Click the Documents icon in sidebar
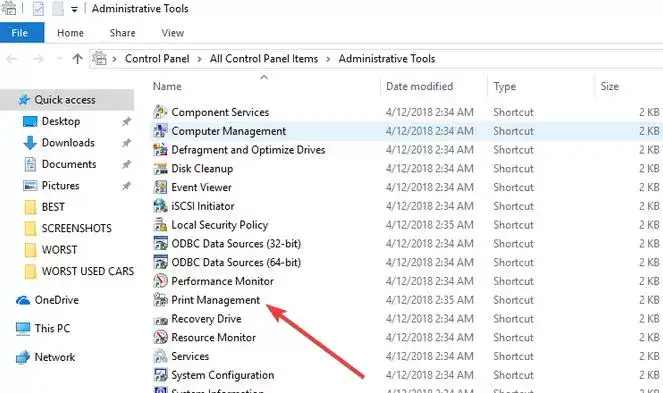The height and width of the screenshot is (393, 663). click(x=30, y=164)
